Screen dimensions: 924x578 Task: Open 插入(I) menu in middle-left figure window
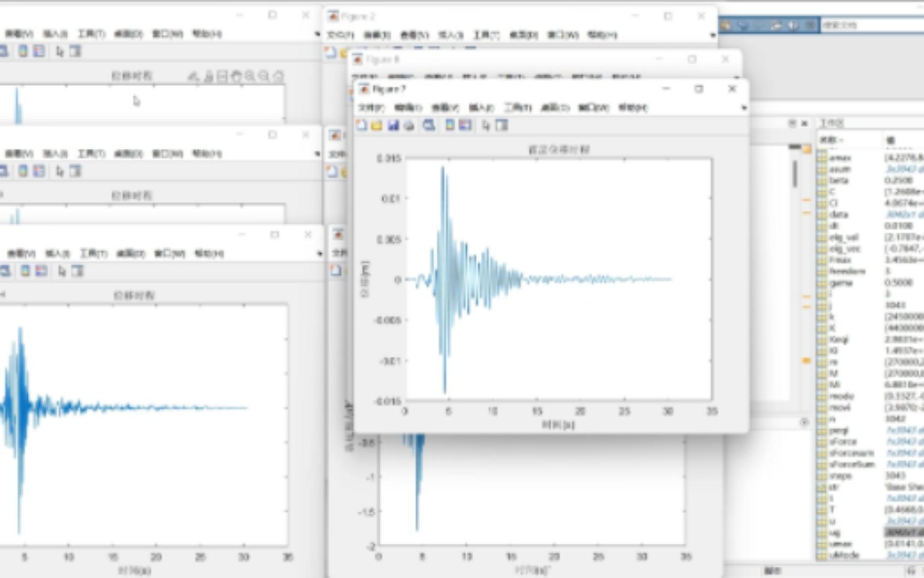tap(55, 154)
